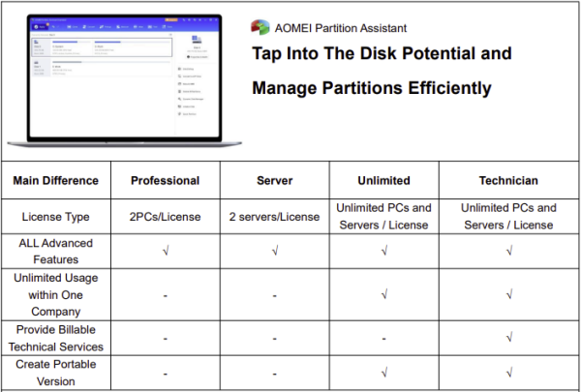
Task: Click the "License Type" row label
Action: click(x=55, y=217)
